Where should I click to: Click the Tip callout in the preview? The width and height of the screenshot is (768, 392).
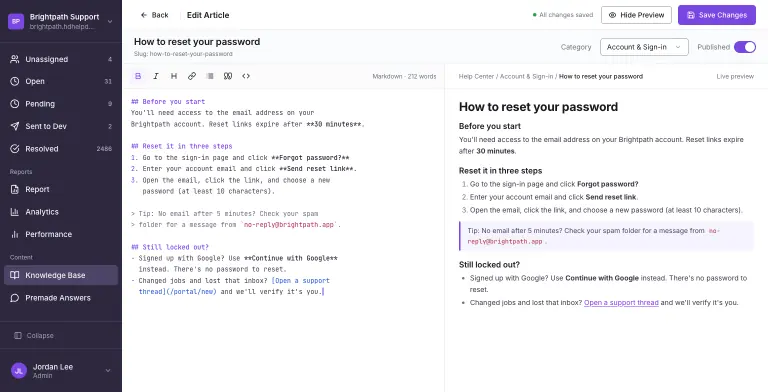click(606, 236)
